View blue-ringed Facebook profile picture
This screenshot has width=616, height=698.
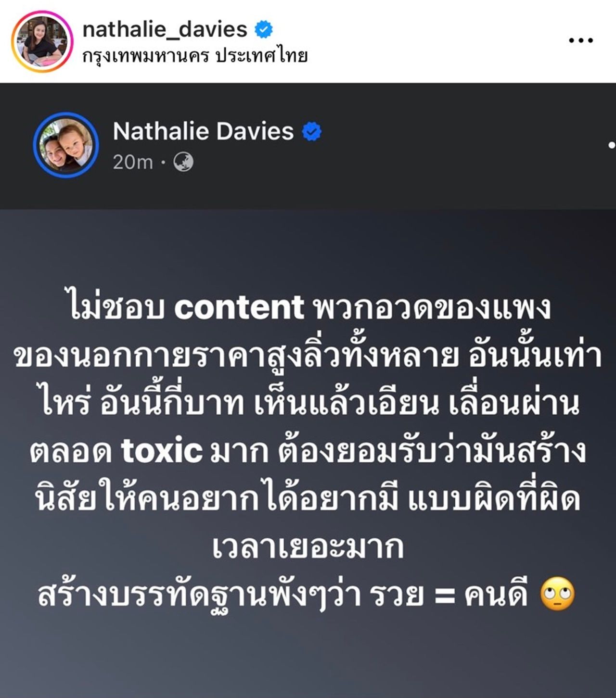point(66,145)
